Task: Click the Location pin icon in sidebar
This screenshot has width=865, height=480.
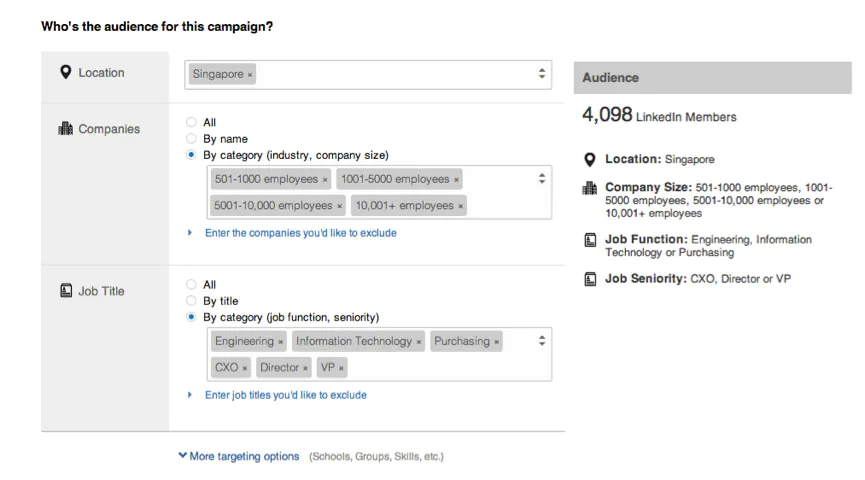Action: point(66,72)
